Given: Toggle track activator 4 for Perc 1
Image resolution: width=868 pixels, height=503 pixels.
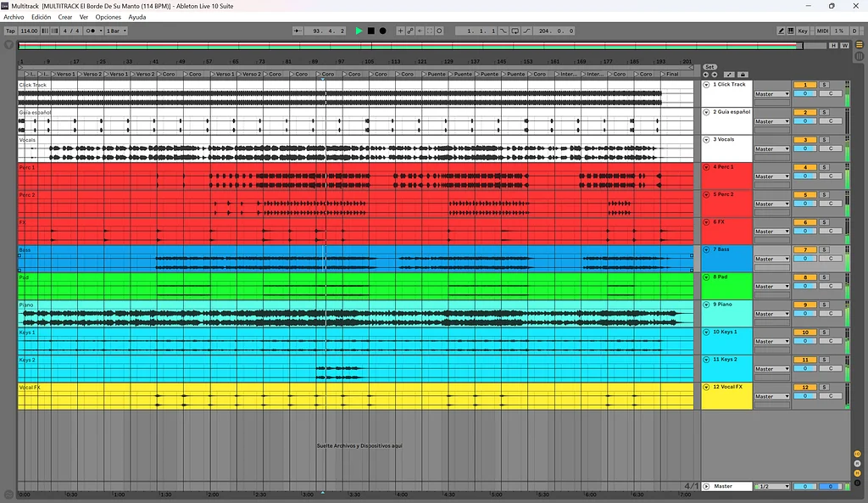Looking at the screenshot, I should tap(805, 167).
